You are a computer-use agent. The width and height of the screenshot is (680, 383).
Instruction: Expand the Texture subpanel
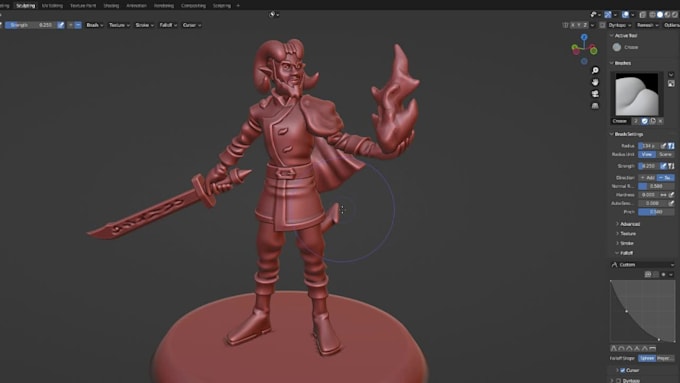pyautogui.click(x=625, y=233)
